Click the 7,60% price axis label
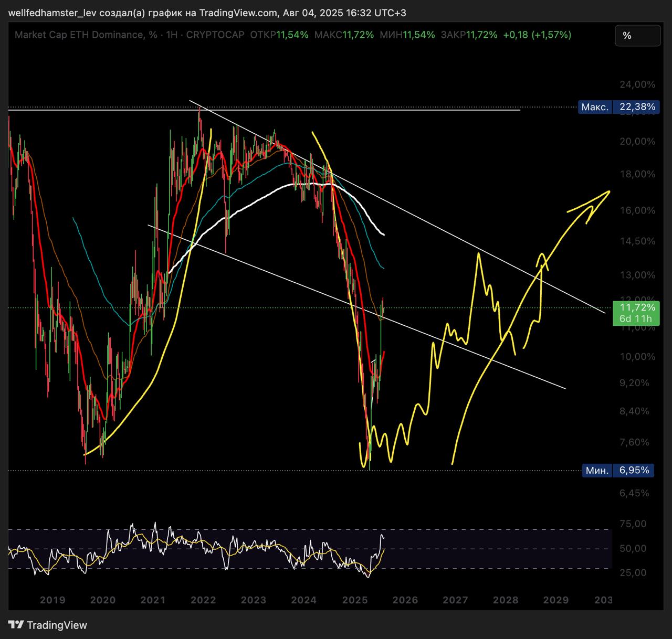The image size is (672, 639). (635, 442)
